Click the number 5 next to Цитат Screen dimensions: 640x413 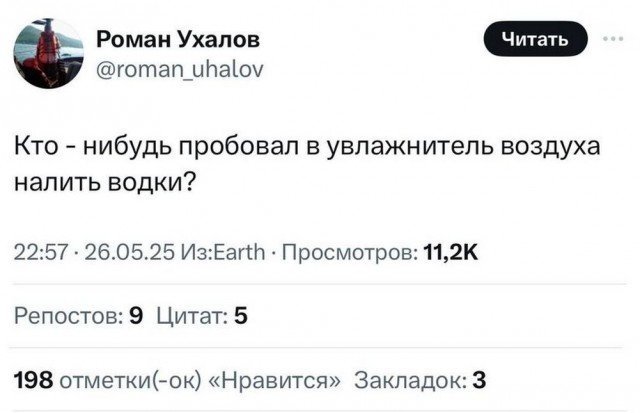coord(241,316)
